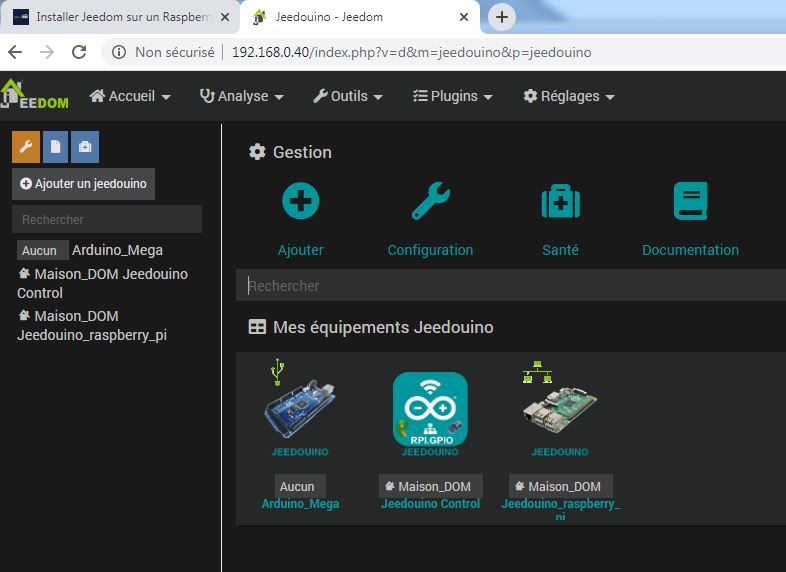This screenshot has height=572, width=786.
Task: Click the Maison_DOM label under Jeedouino Control card
Action: 431,486
